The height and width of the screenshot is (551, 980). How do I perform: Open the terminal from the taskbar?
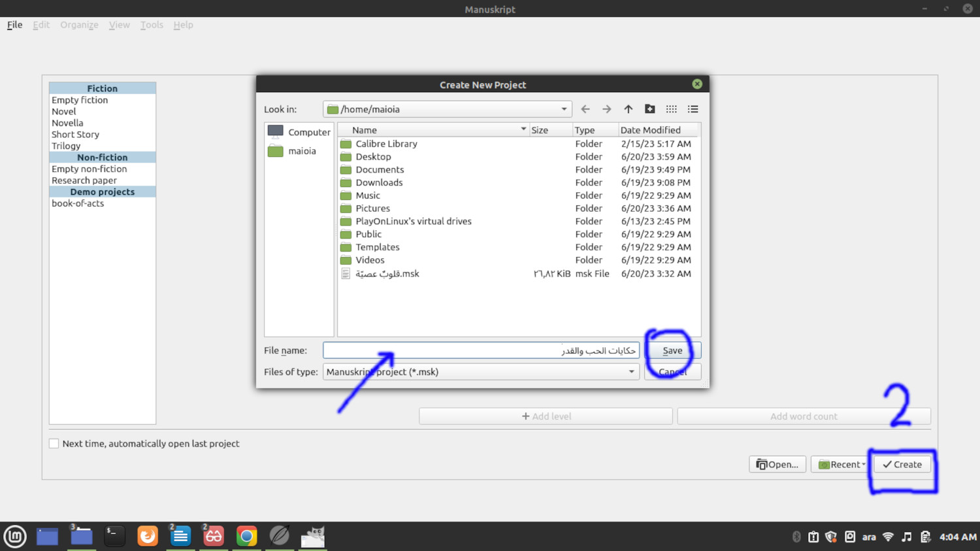[114, 537]
